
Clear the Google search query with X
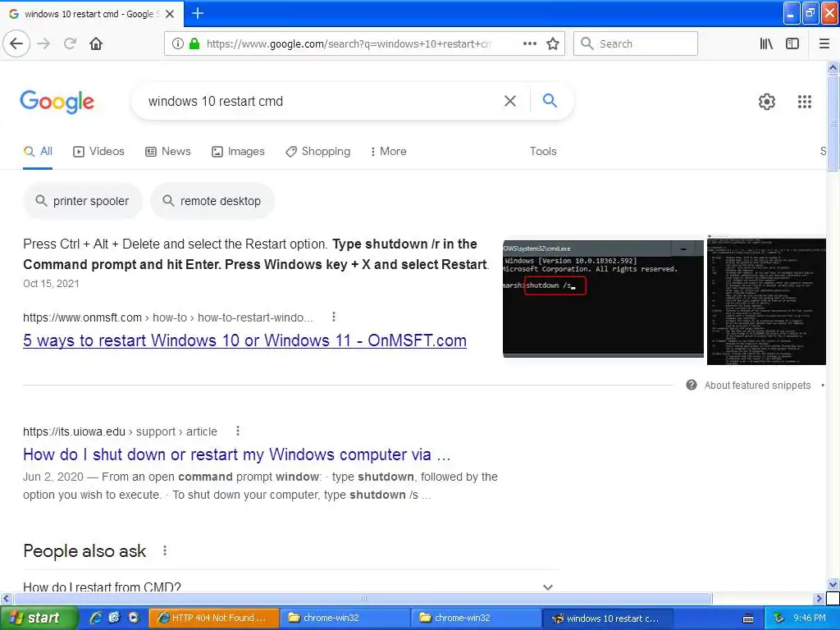pos(510,101)
